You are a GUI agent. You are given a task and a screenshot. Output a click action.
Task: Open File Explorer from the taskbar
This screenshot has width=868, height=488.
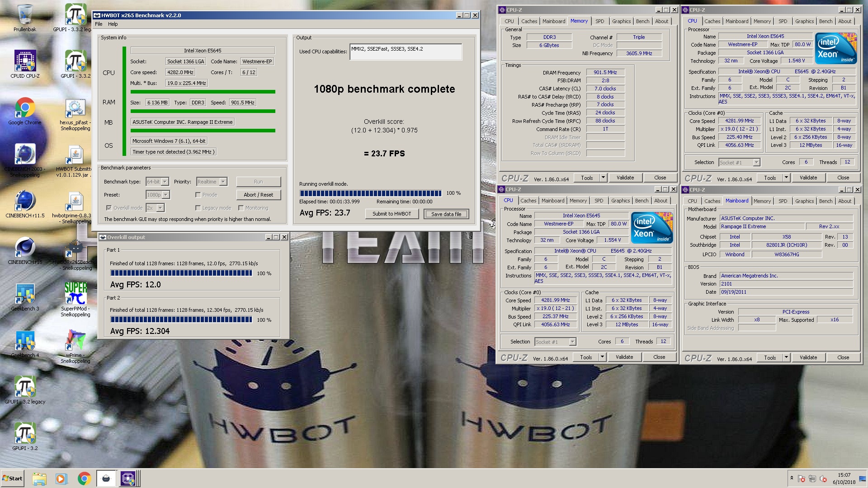39,479
